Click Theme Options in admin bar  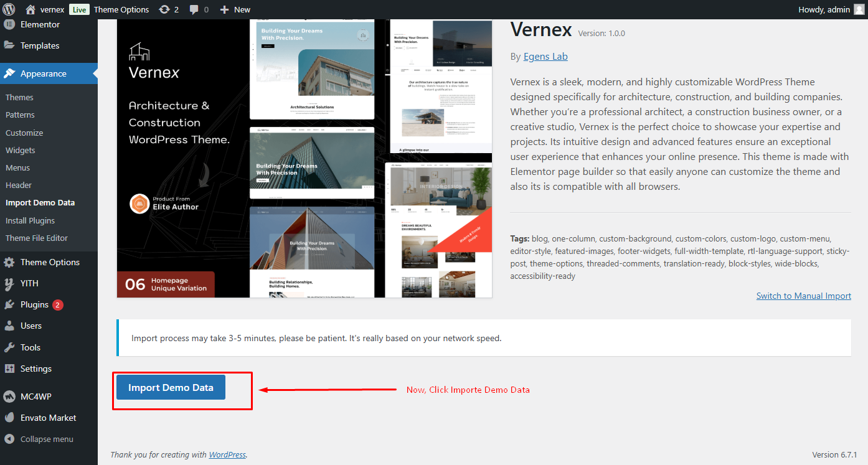121,9
